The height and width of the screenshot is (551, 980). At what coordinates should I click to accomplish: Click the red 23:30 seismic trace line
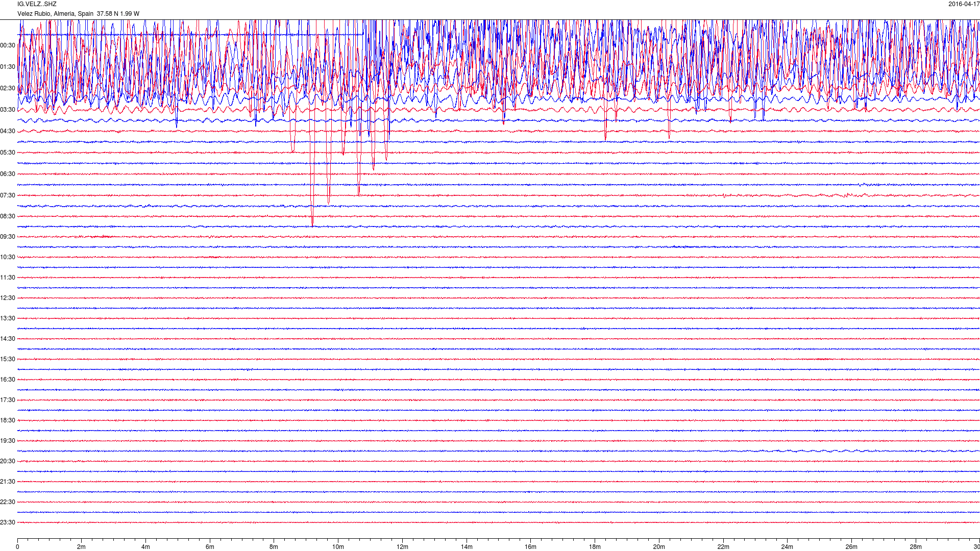coord(499,522)
